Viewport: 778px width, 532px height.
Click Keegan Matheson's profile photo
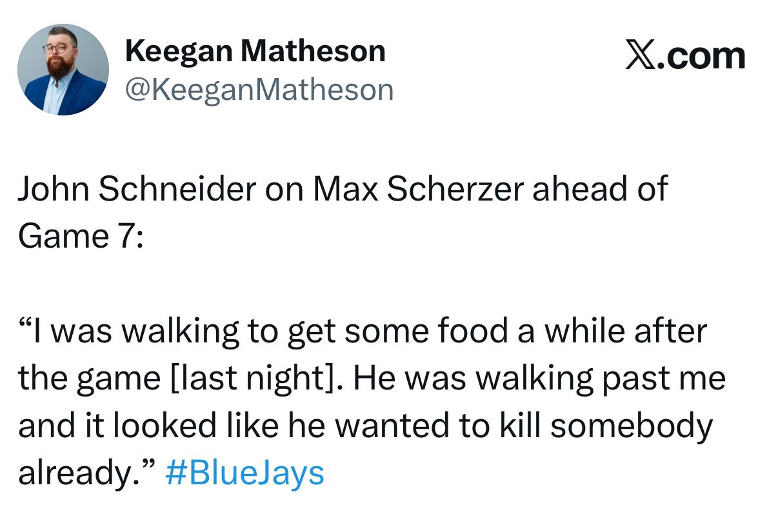(x=63, y=70)
